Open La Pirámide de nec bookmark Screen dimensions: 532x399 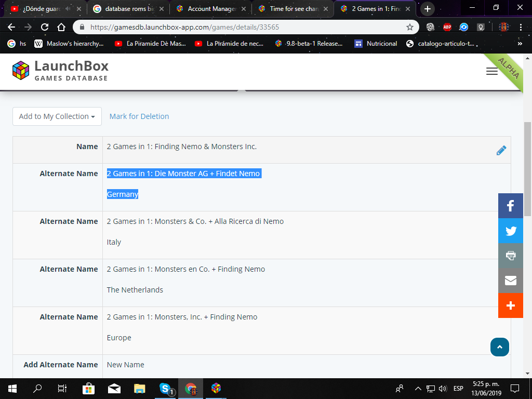229,44
